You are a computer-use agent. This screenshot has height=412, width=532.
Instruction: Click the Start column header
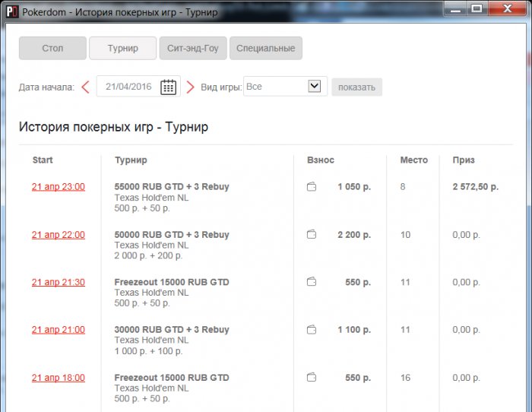(x=43, y=160)
